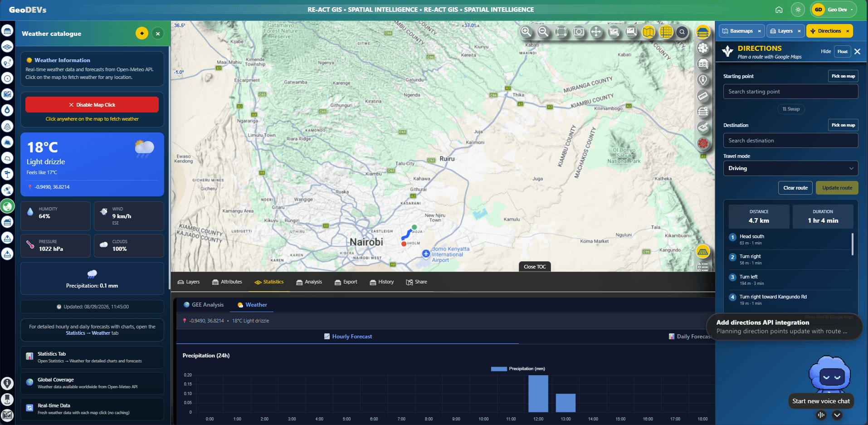868x425 pixels.
Task: Select the identify info pin tool
Action: click(x=703, y=80)
